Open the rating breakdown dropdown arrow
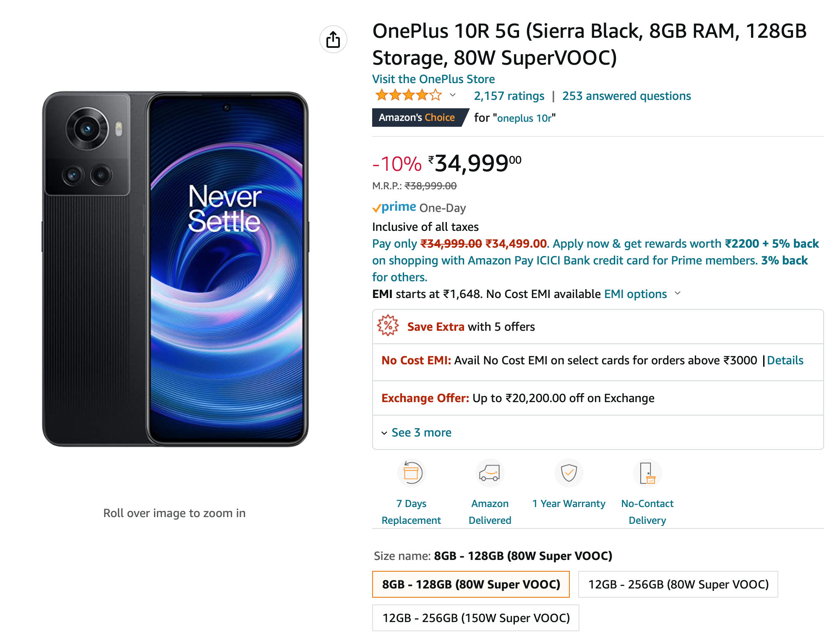 453,95
